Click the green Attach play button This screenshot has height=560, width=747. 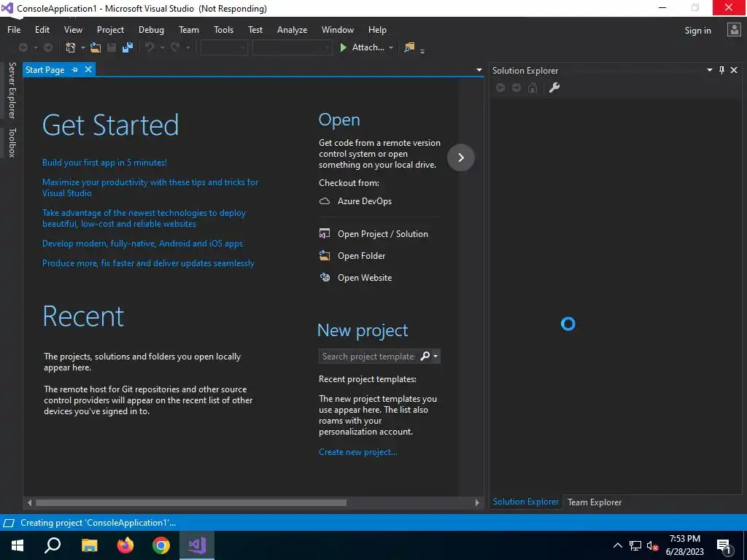(343, 47)
